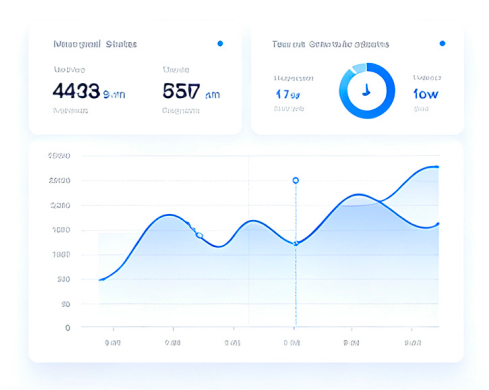This screenshot has width=489, height=390.
Task: Select the hollow data point on the curve's first descent
Action: 199,235
